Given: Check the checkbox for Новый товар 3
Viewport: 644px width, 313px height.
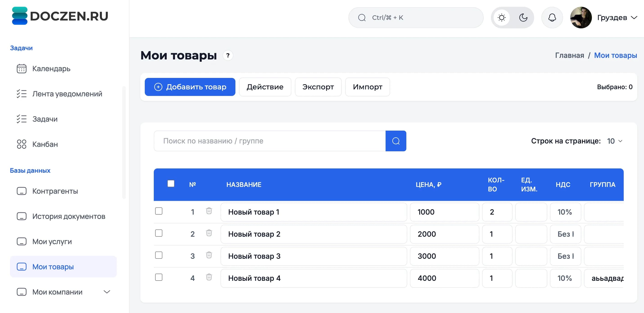Looking at the screenshot, I should click(x=159, y=255).
